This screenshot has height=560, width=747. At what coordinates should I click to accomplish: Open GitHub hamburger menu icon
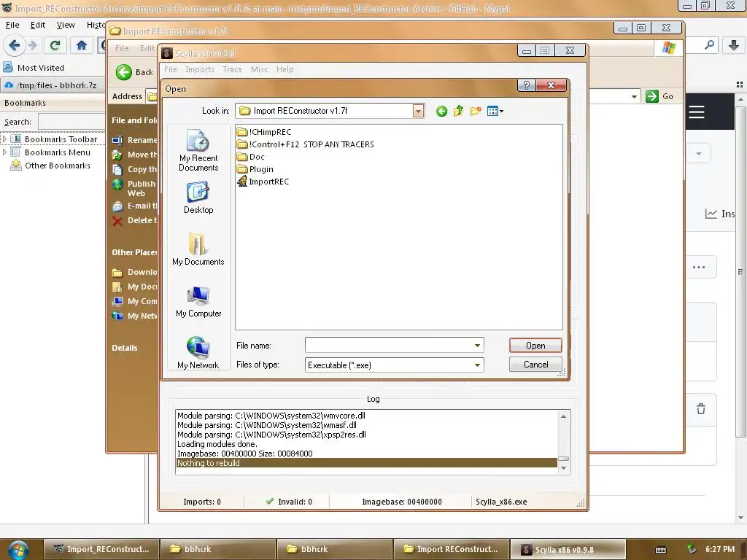click(697, 112)
